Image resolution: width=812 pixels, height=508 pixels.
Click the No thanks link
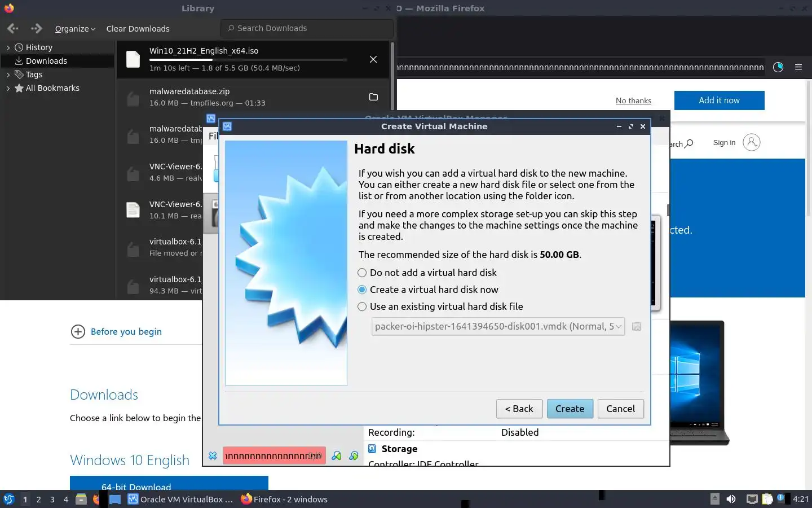(633, 100)
